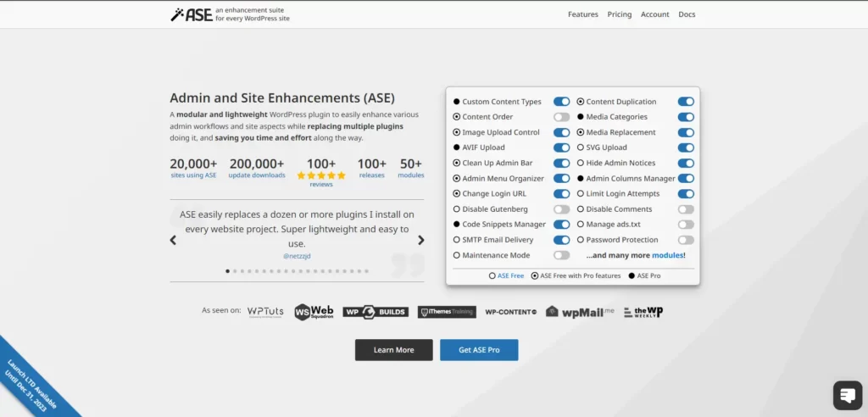Open the 'update downloads' link
Image resolution: width=868 pixels, height=417 pixels.
point(257,175)
